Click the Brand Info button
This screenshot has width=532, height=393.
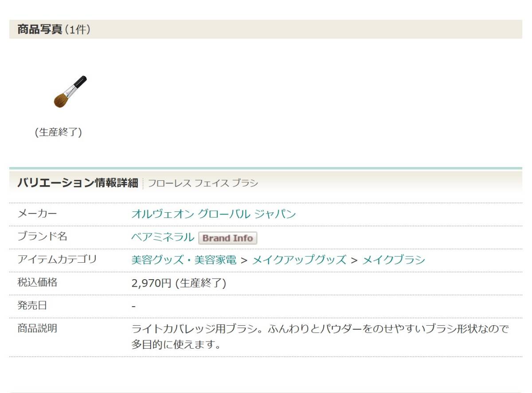pos(227,238)
